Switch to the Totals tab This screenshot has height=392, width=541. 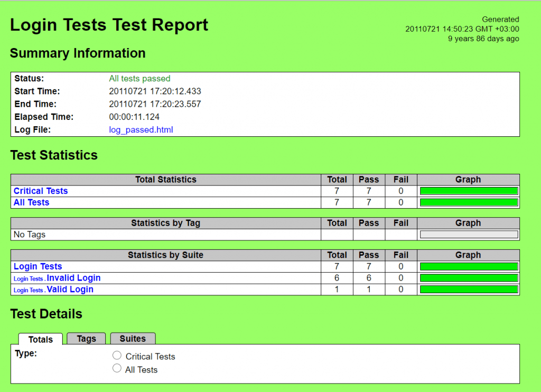(40, 340)
